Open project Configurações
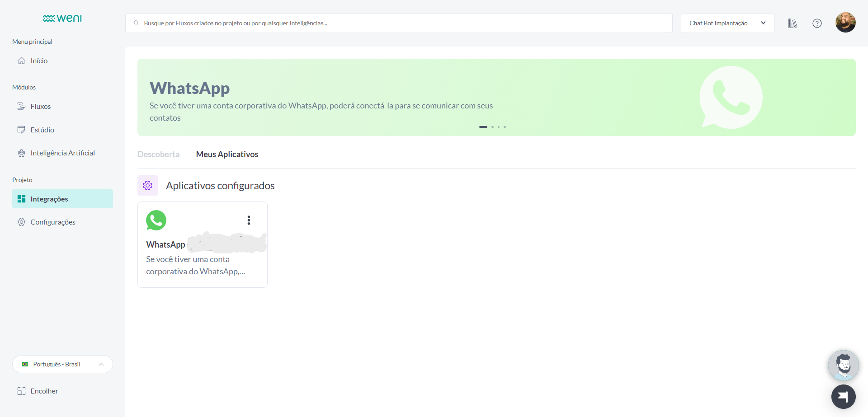Image resolution: width=868 pixels, height=417 pixels. click(x=52, y=222)
